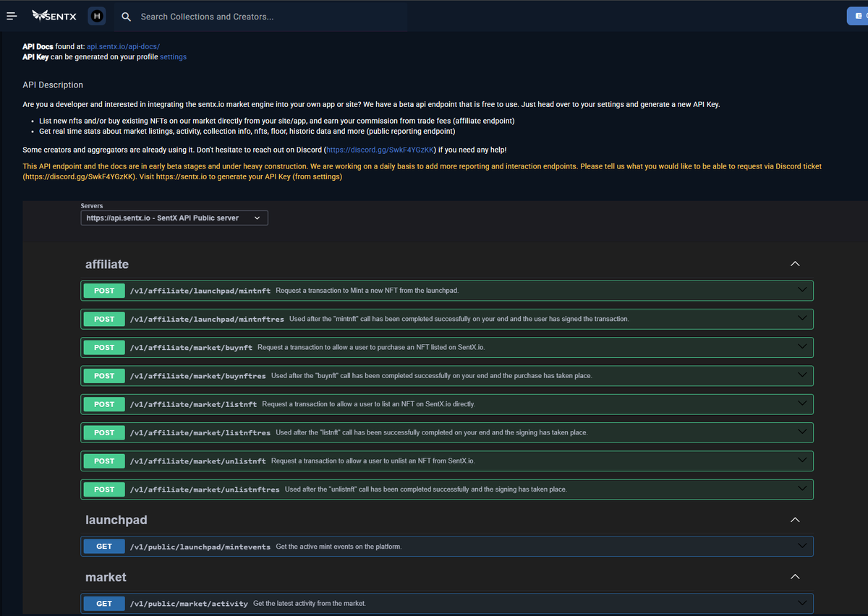868x616 pixels.
Task: Expand the launchpad/mintnft endpoint arrow
Action: (801, 289)
